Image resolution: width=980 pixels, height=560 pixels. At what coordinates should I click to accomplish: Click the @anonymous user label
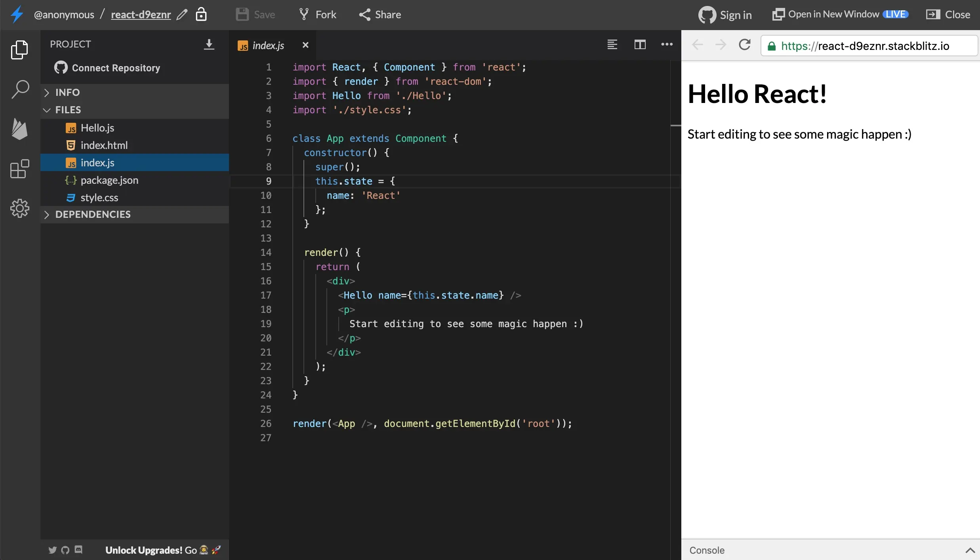(64, 15)
